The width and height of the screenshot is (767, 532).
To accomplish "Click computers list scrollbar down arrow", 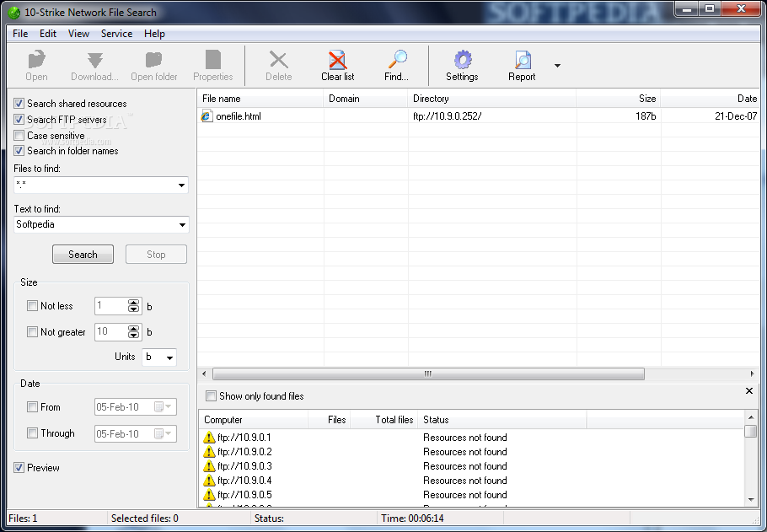I will (x=751, y=500).
